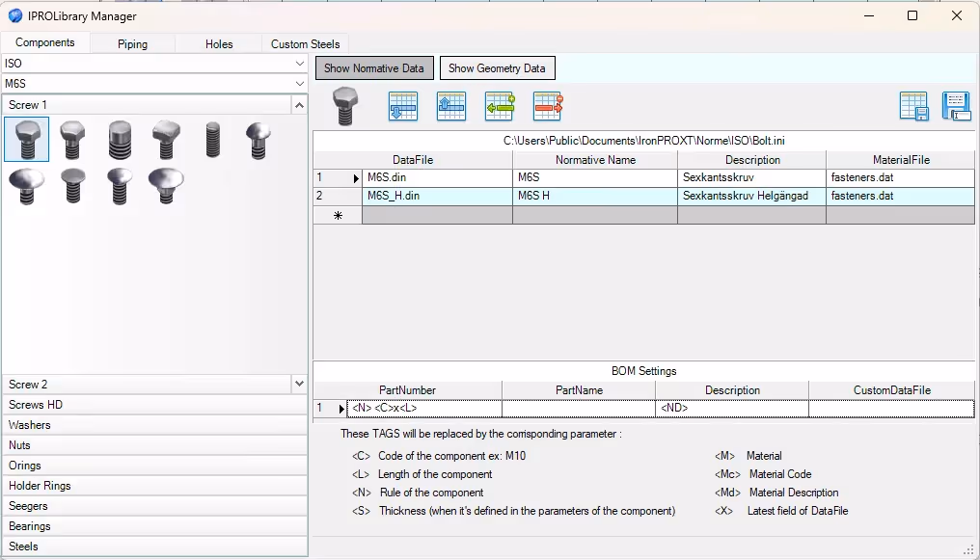Click the move row down toolbar icon
The image size is (980, 560).
[403, 106]
